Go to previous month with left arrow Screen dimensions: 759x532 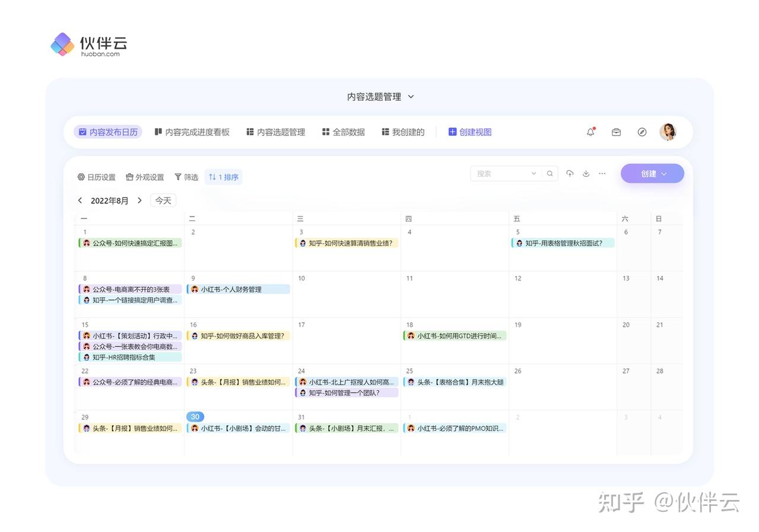(x=80, y=200)
